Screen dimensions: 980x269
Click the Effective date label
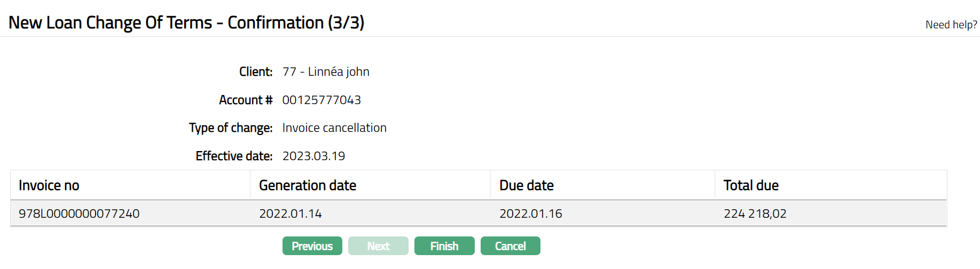coord(234,156)
